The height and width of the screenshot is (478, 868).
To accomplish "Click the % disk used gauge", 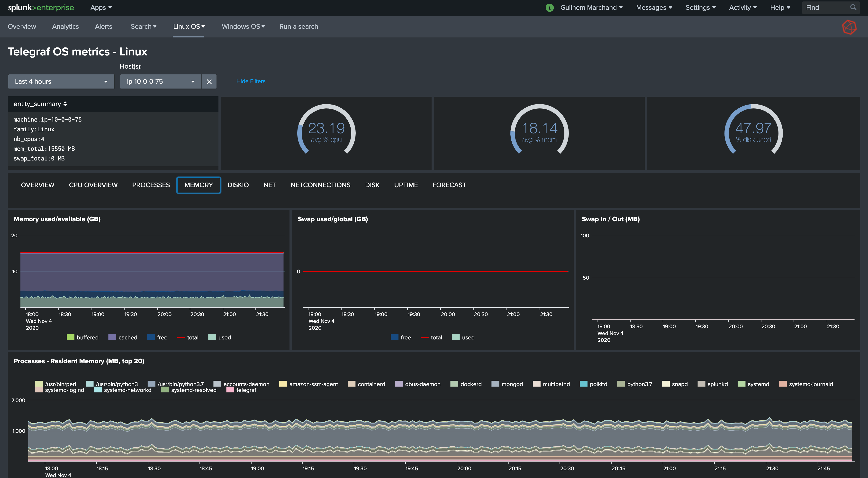I will [x=753, y=132].
